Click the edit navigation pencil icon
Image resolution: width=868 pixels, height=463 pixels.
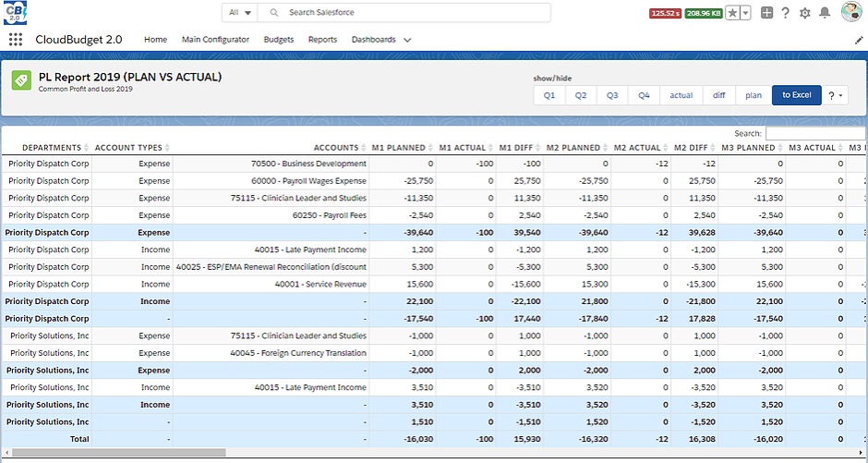pos(859,40)
